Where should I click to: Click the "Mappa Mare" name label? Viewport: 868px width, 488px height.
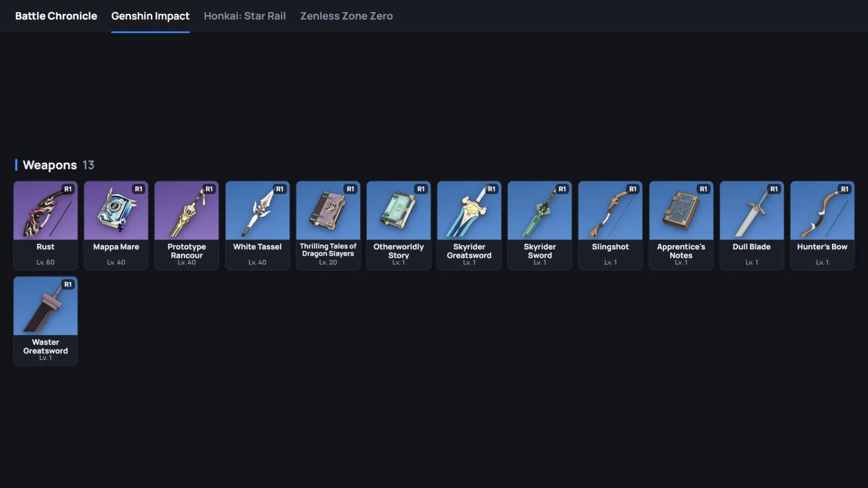pos(116,247)
